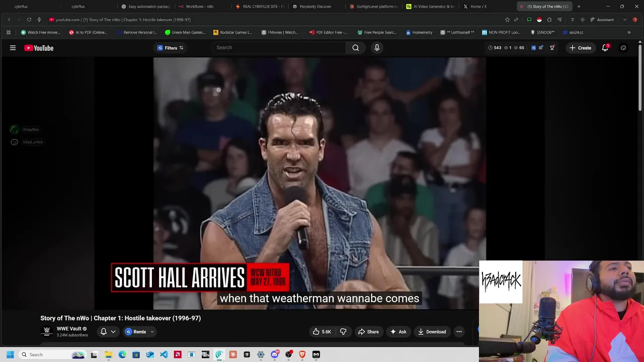The image size is (644, 362).
Task: Click the media music-note toolbar icon
Action: 559,20
